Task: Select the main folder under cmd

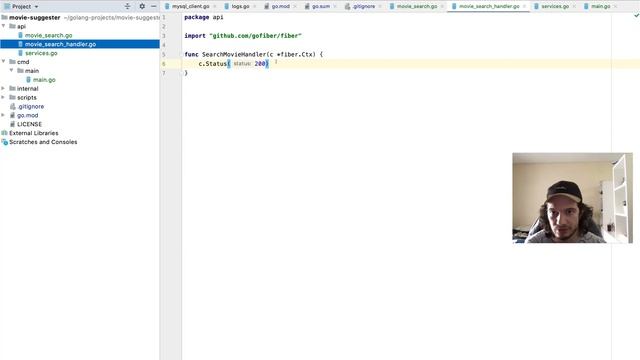Action: click(x=32, y=71)
